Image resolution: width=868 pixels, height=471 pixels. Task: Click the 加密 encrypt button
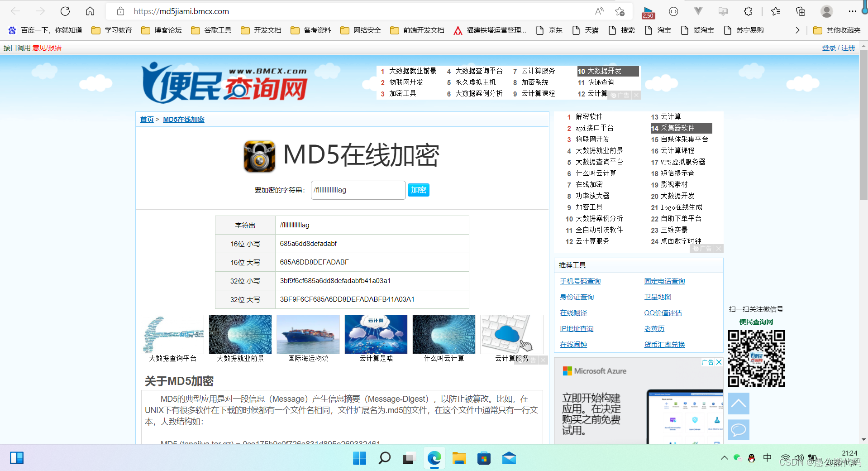click(419, 190)
